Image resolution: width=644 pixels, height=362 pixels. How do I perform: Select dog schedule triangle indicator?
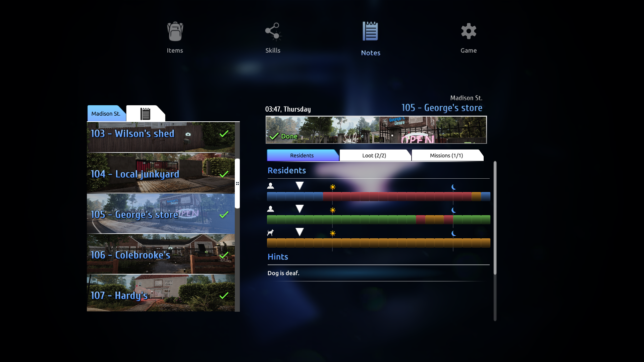pos(298,232)
